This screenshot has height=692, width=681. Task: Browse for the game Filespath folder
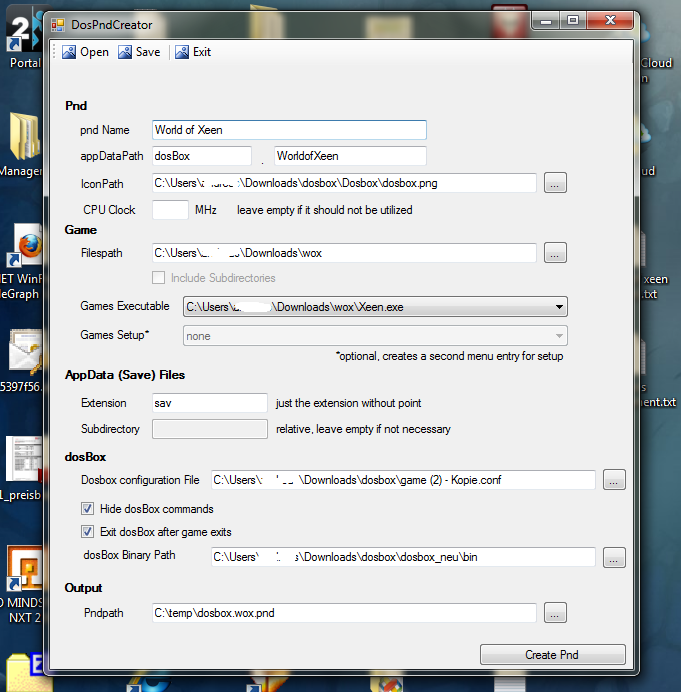coord(556,253)
